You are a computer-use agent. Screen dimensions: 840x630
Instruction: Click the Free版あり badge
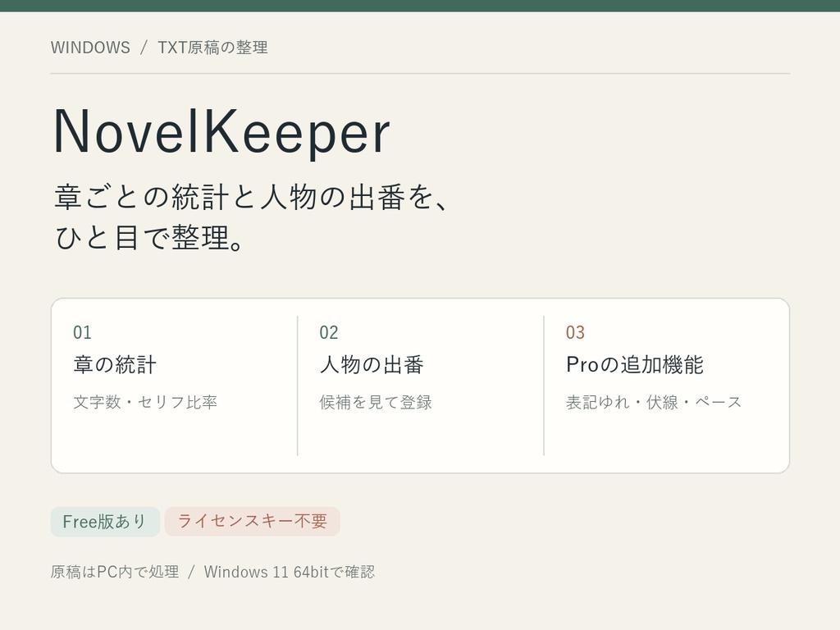coord(106,522)
